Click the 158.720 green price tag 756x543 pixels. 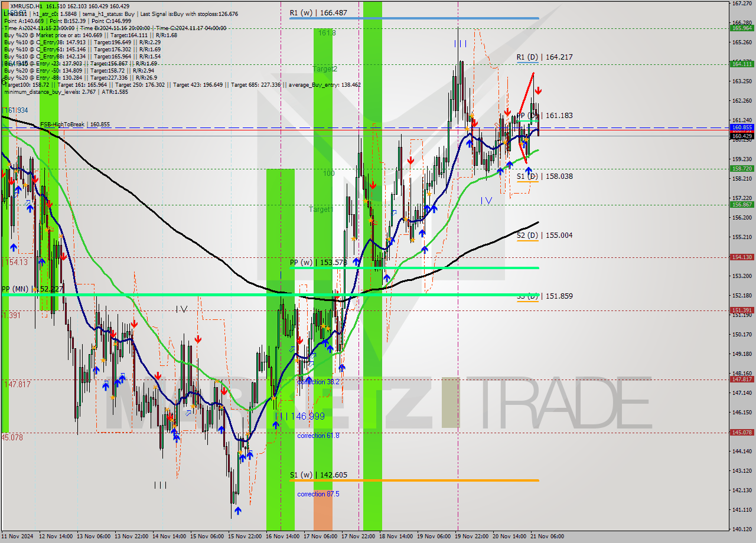[742, 168]
